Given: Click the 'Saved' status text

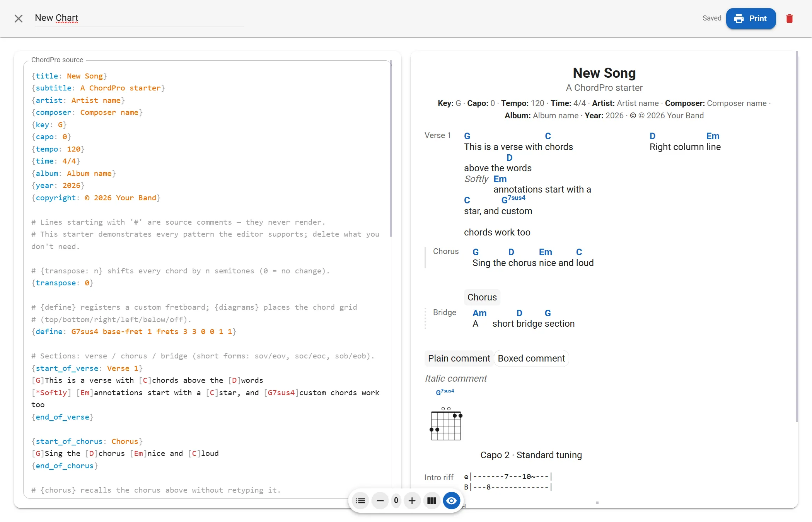Looking at the screenshot, I should tap(712, 18).
